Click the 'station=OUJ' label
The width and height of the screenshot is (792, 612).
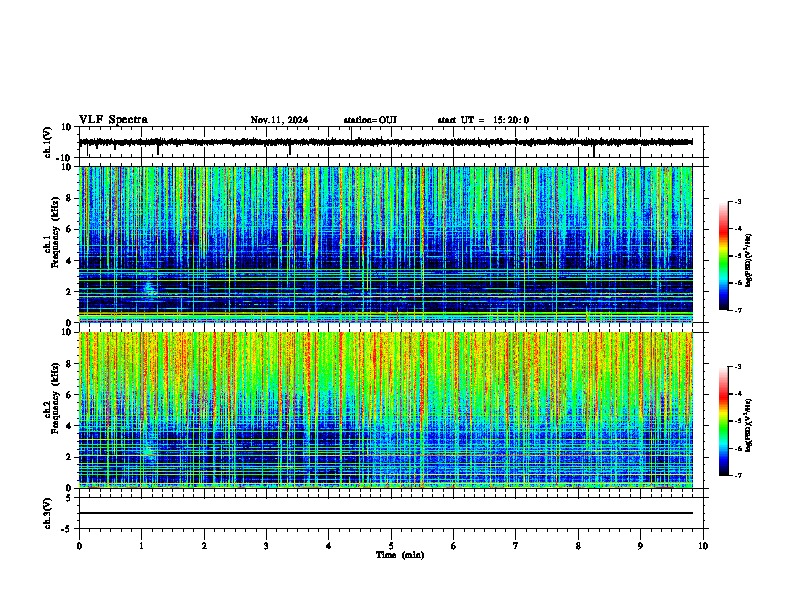[370, 120]
